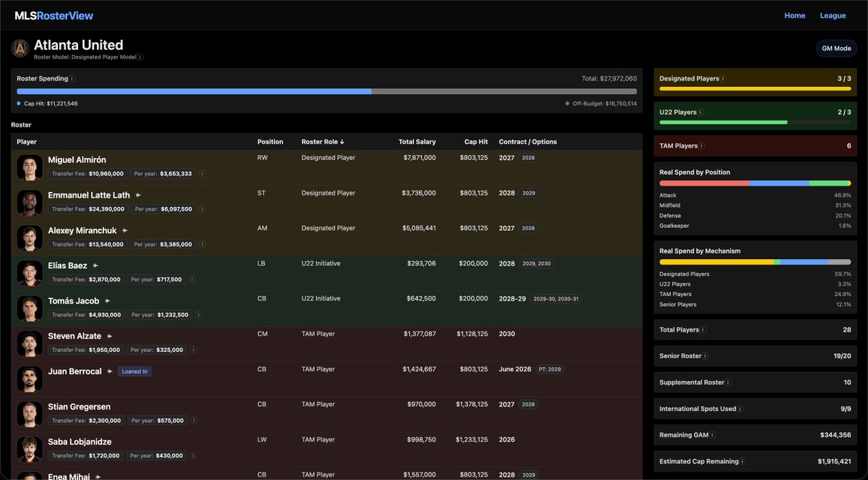Viewport: 868px width, 480px height.
Task: Click the Senior Roster info icon
Action: coord(706,356)
